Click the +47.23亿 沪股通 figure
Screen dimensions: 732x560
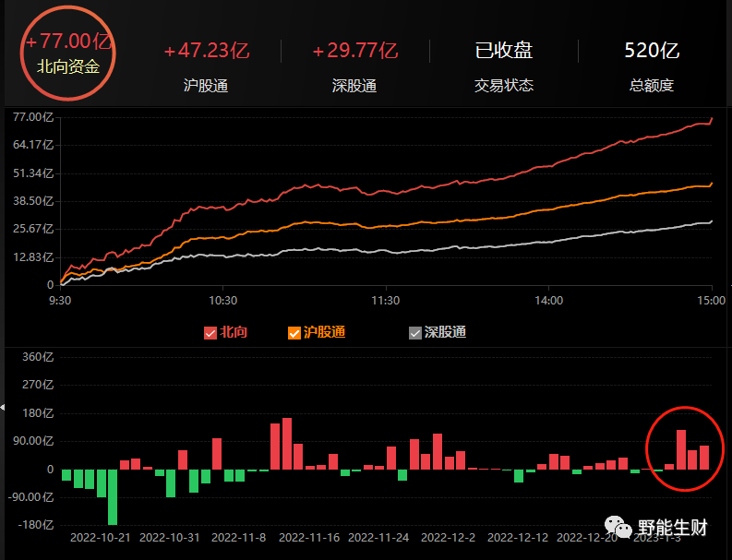[x=207, y=51]
